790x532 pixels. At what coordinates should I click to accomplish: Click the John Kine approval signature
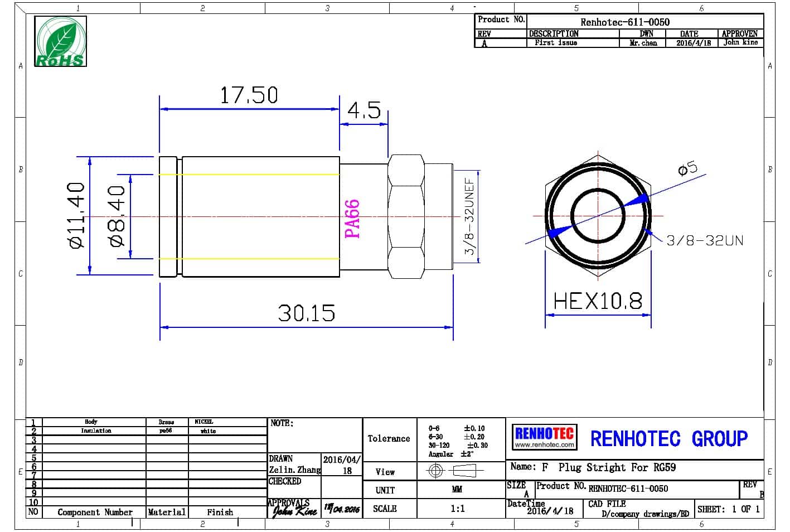294,510
